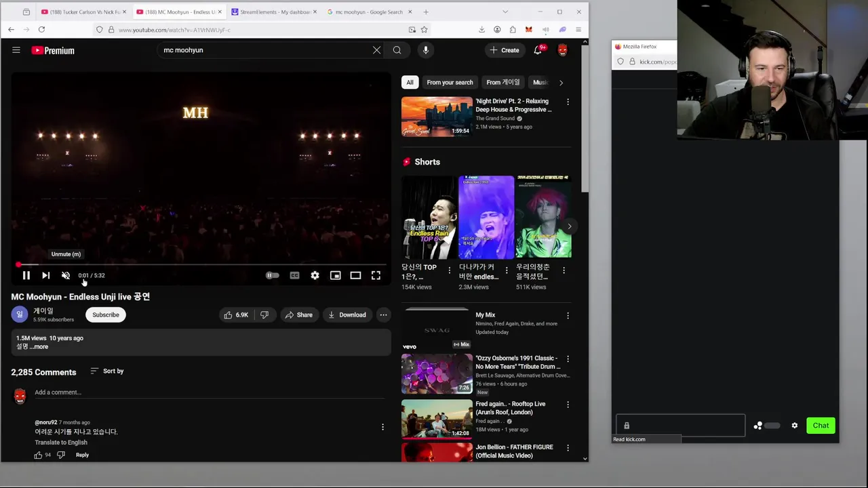Expand the video description with ...more
Image resolution: width=868 pixels, height=488 pixels.
pos(40,346)
